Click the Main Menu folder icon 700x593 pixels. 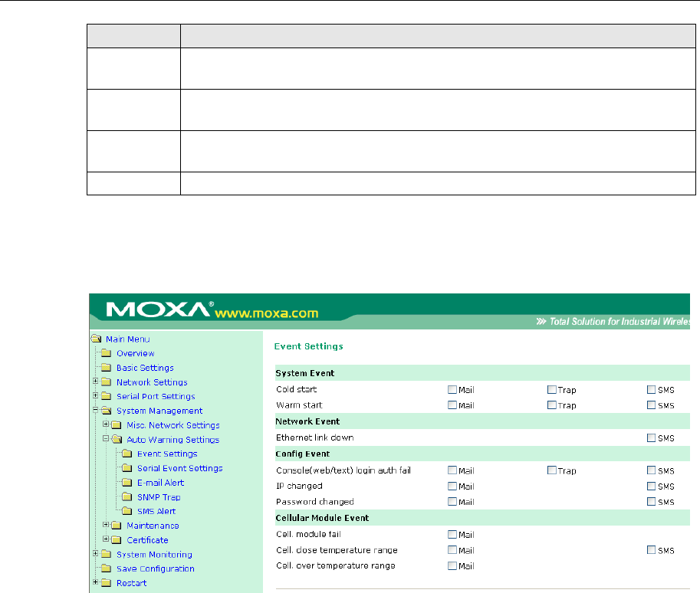point(96,339)
